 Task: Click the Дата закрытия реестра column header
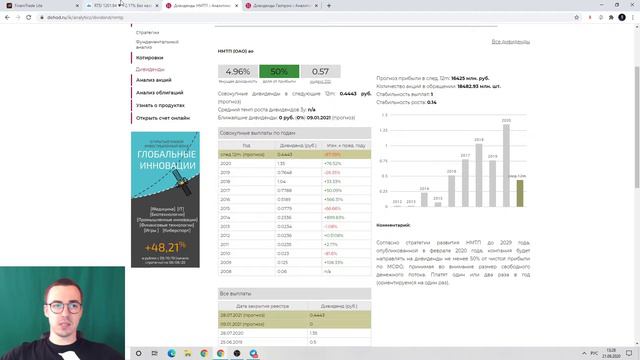click(262, 306)
